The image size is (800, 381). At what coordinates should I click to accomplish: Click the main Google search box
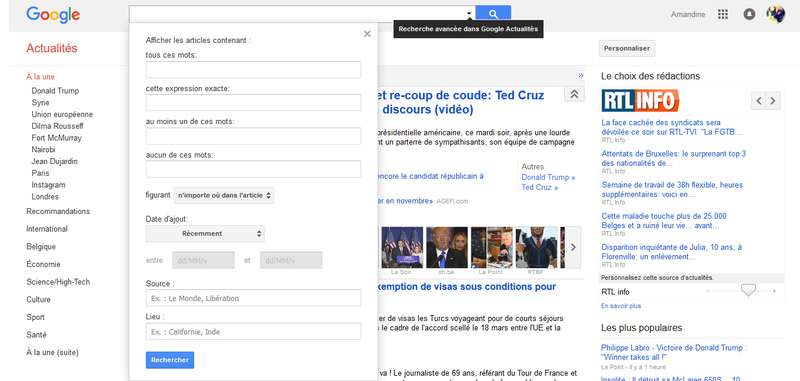297,14
